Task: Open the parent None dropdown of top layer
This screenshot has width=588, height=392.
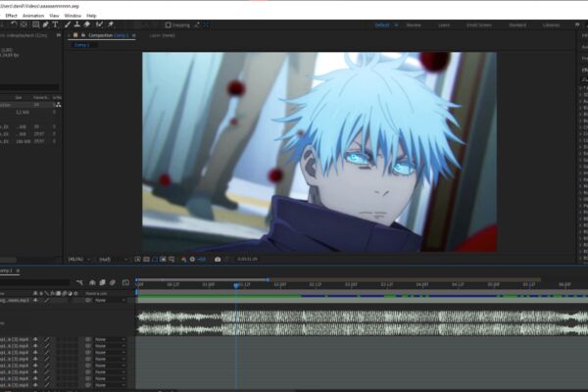Action: coord(110,301)
